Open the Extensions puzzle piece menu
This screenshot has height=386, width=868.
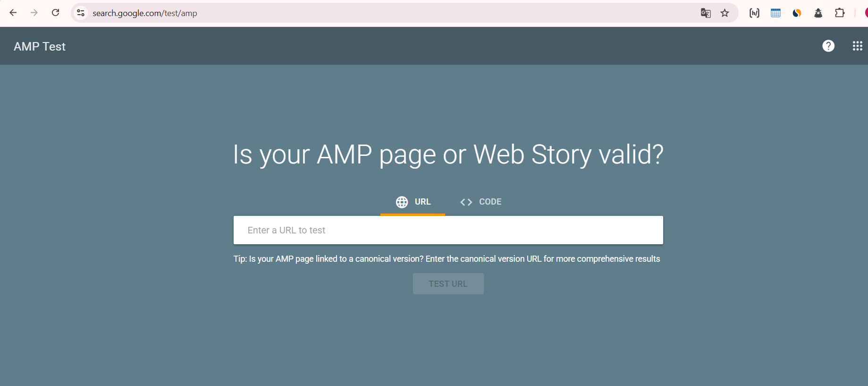[840, 13]
